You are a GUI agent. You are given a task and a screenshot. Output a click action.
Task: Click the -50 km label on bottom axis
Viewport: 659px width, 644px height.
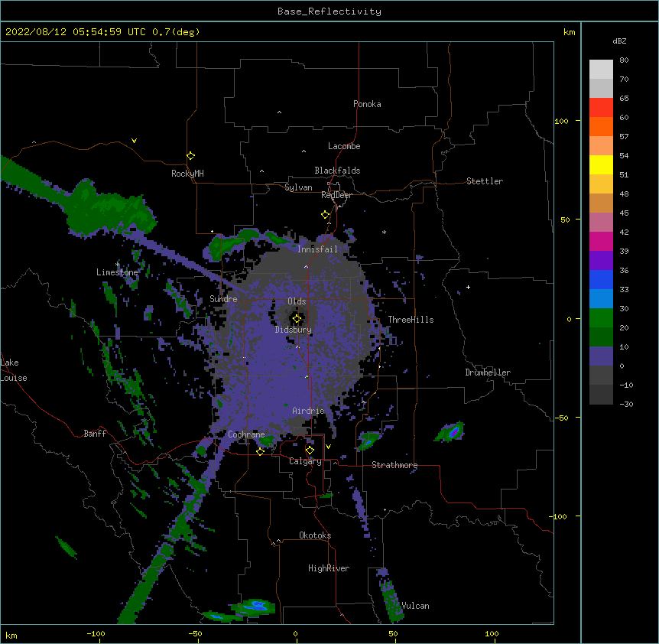[195, 633]
